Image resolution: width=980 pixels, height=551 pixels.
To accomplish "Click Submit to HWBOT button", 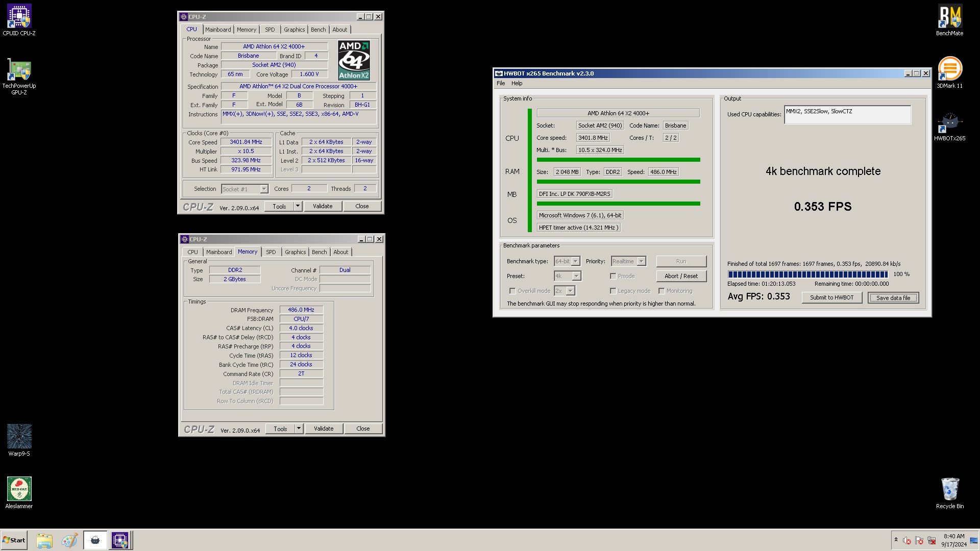I will pyautogui.click(x=831, y=297).
